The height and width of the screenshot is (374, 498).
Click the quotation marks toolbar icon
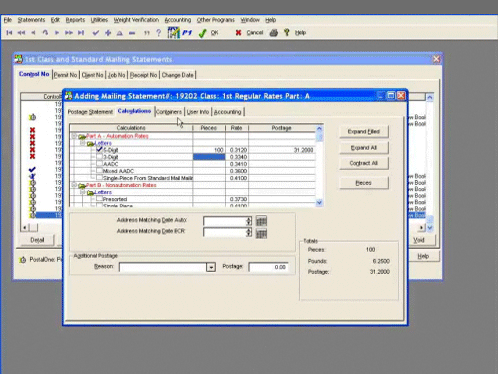click(147, 33)
